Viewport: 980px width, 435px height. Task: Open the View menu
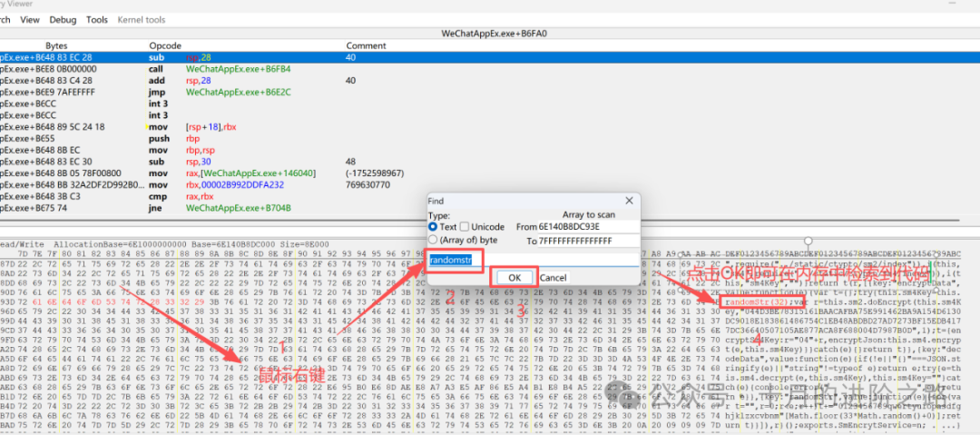click(29, 20)
